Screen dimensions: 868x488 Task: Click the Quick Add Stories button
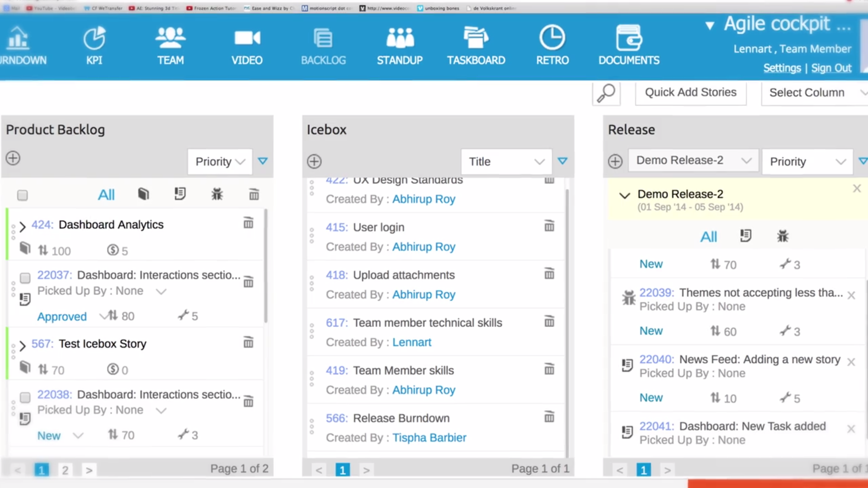coord(690,93)
